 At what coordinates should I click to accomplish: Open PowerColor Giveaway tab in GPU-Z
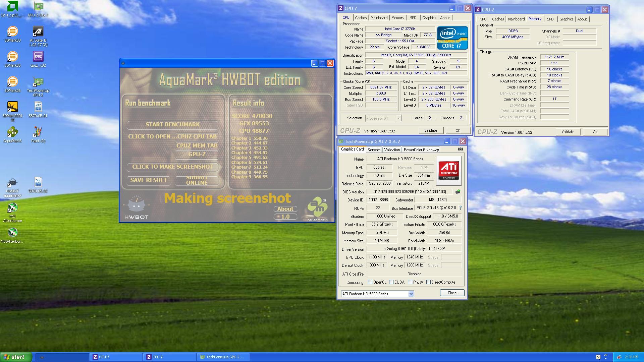[x=421, y=150]
